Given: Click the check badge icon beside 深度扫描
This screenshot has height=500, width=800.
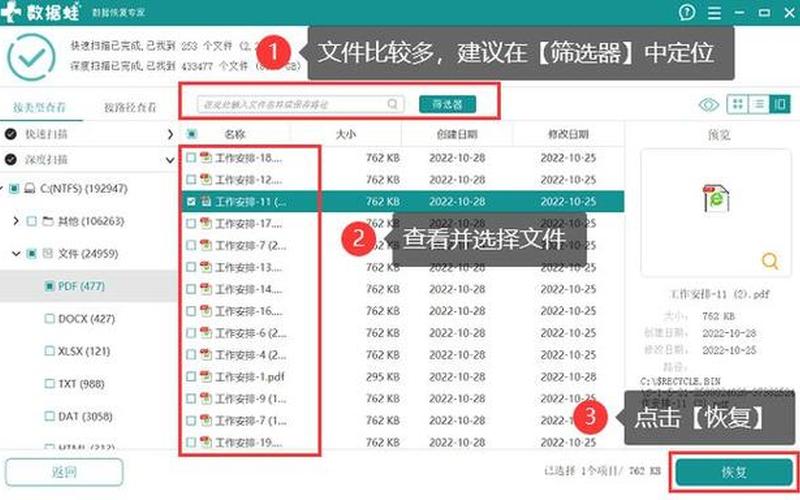Looking at the screenshot, I should [10, 160].
